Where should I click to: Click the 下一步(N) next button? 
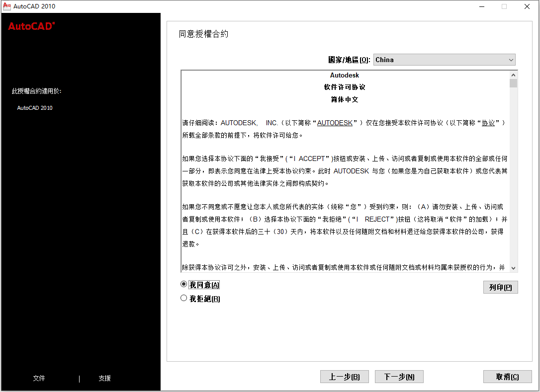(x=399, y=377)
